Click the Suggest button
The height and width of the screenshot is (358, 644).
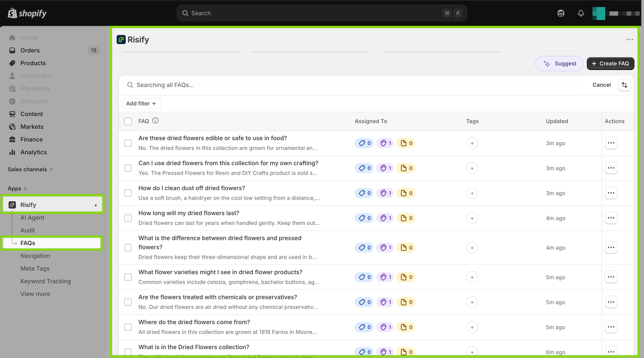tap(559, 64)
